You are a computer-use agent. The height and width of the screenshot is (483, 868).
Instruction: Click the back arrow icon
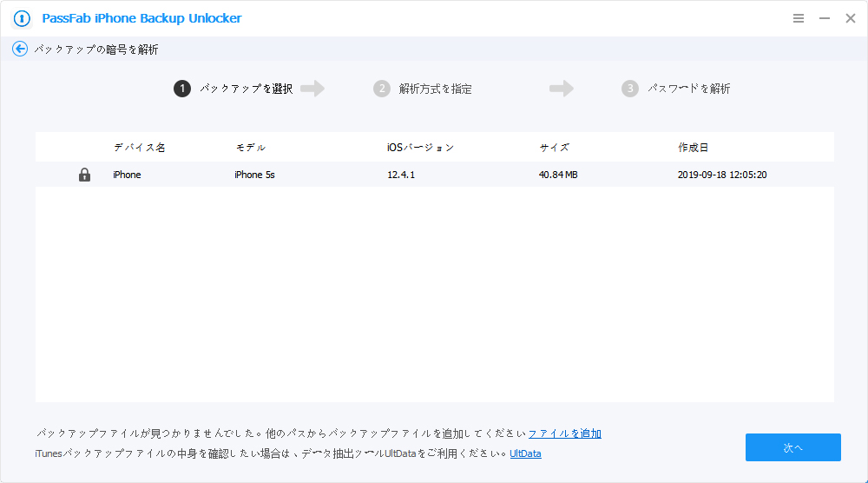pos(20,50)
